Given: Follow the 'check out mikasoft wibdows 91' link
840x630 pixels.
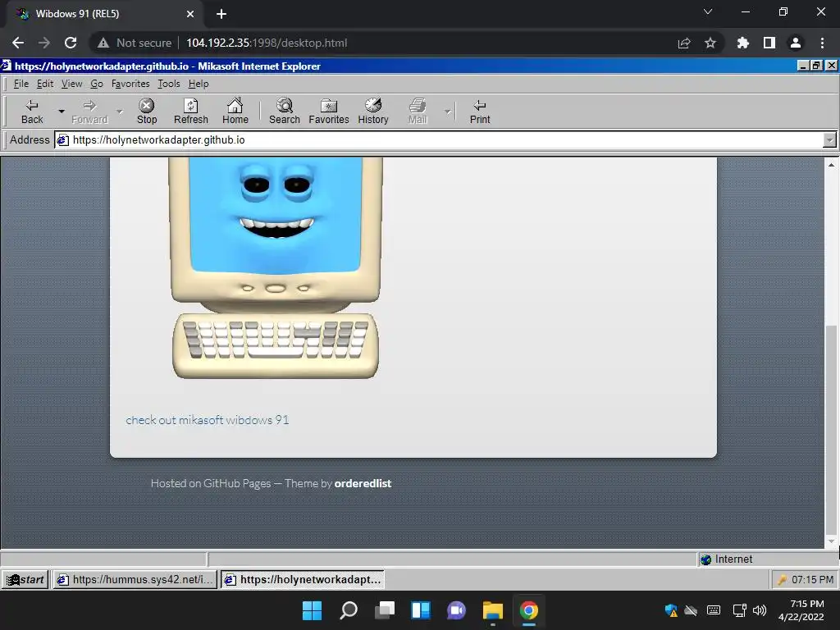Looking at the screenshot, I should pyautogui.click(x=208, y=420).
